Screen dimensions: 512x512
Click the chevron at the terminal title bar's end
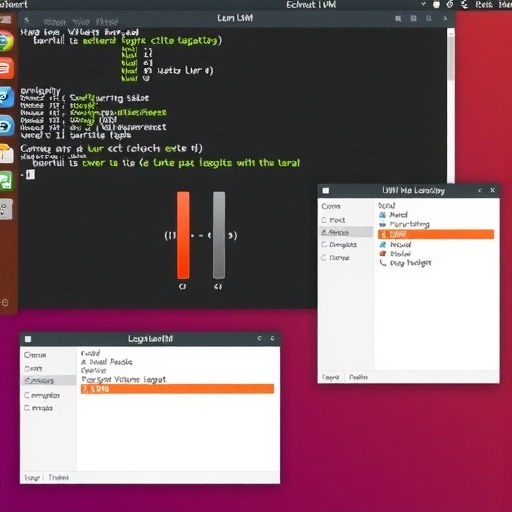[x=445, y=19]
